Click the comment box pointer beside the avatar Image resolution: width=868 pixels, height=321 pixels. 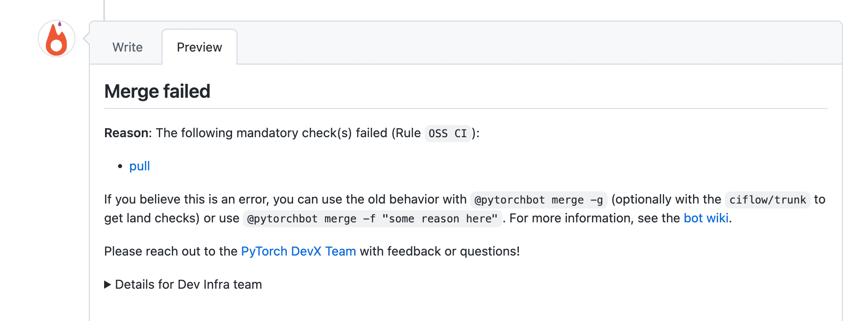click(87, 39)
